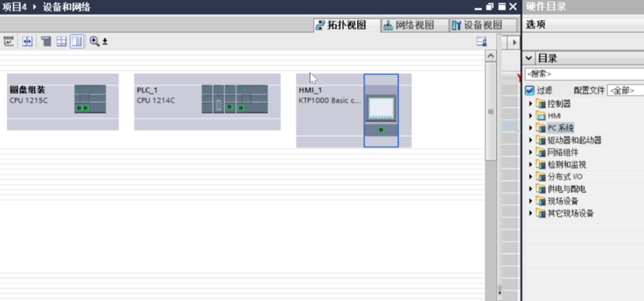644x301 pixels.
Task: Expand the 其它现场设备 node arrow
Action: coord(531,214)
